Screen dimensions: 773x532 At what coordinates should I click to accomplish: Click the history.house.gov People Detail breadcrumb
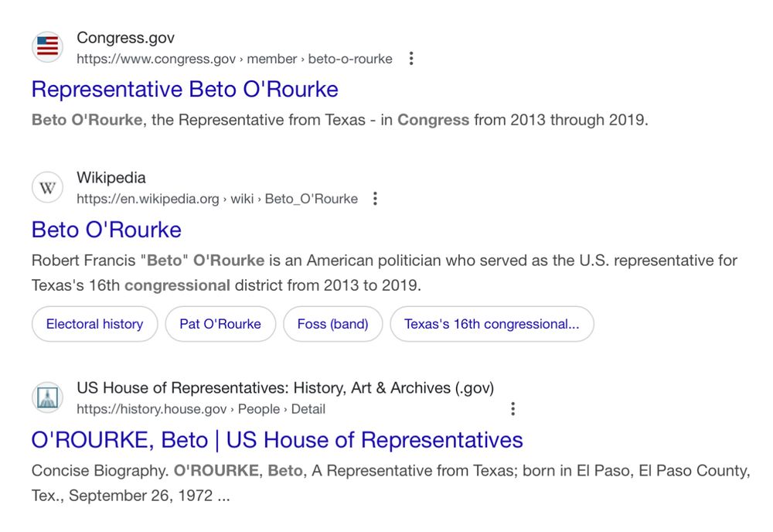pyautogui.click(x=200, y=409)
